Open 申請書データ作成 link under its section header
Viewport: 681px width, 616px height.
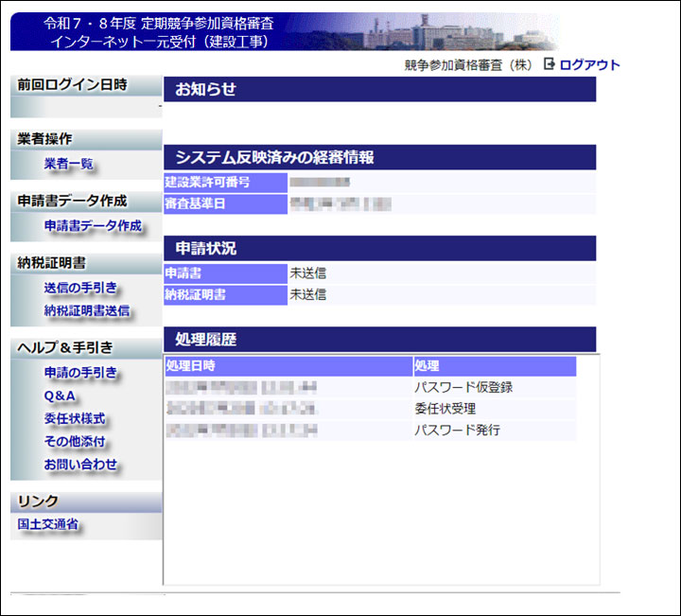click(x=93, y=226)
